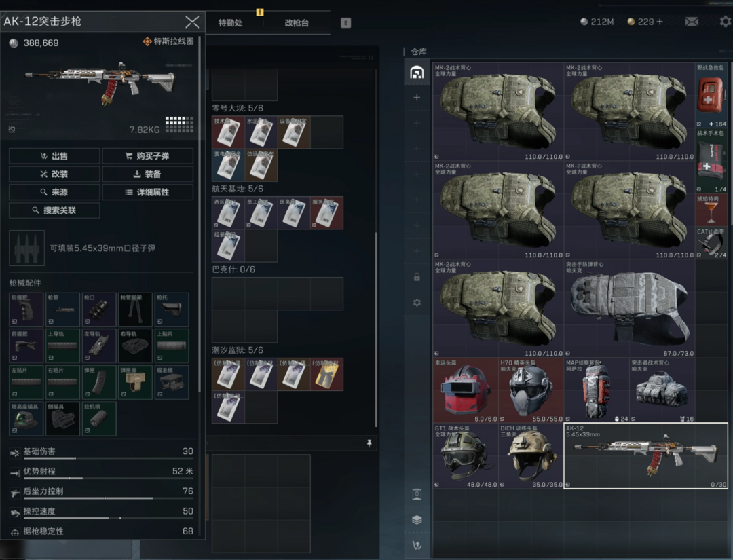
Task: Click the pin icon above the lower grid
Action: tap(369, 443)
